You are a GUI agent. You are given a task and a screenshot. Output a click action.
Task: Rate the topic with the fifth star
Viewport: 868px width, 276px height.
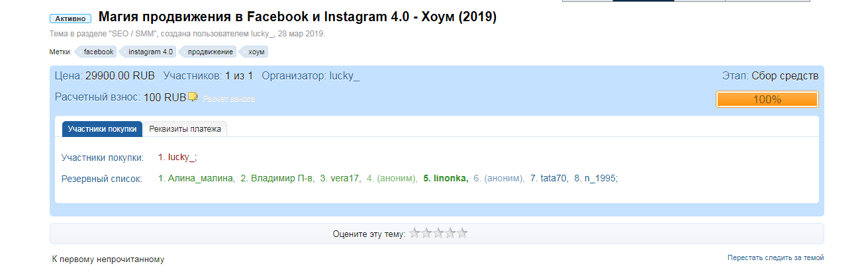462,233
